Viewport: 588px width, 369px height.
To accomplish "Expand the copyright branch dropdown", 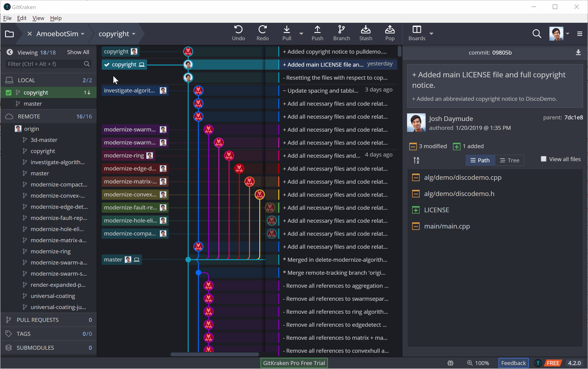I will [x=134, y=34].
